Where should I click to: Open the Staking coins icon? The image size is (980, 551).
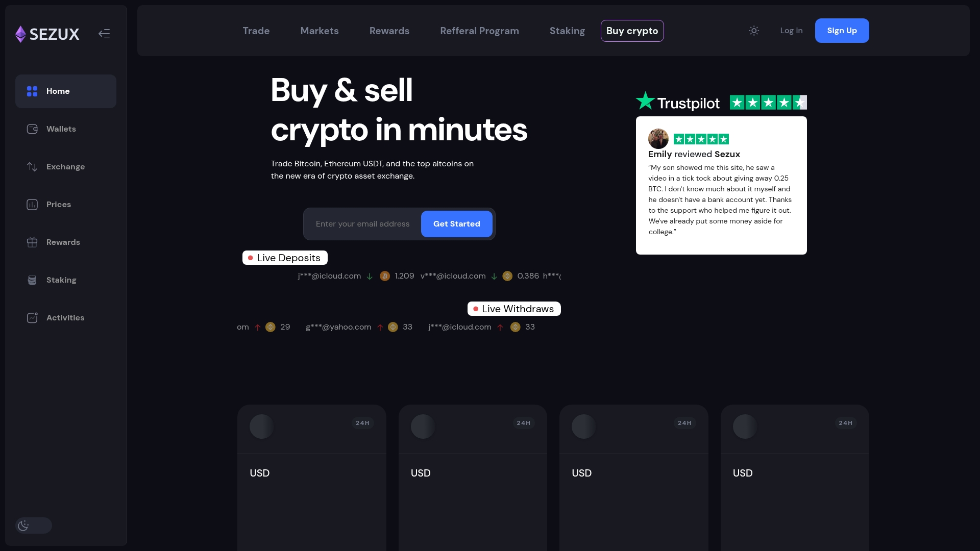[32, 280]
